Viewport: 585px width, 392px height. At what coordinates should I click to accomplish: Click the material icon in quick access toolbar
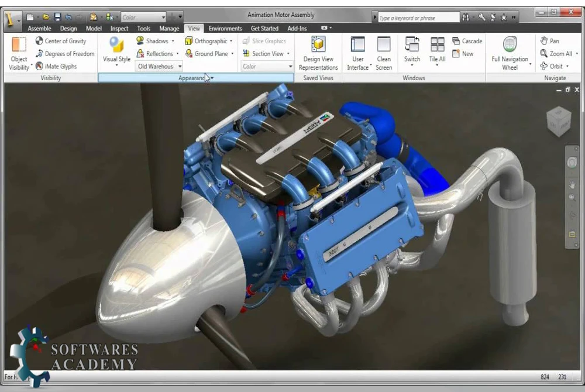tap(94, 17)
